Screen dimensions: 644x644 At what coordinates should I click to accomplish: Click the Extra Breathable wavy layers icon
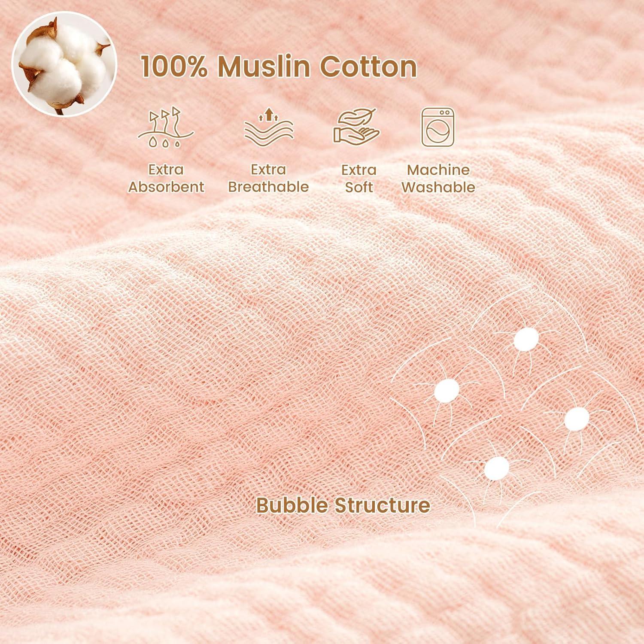(x=269, y=125)
